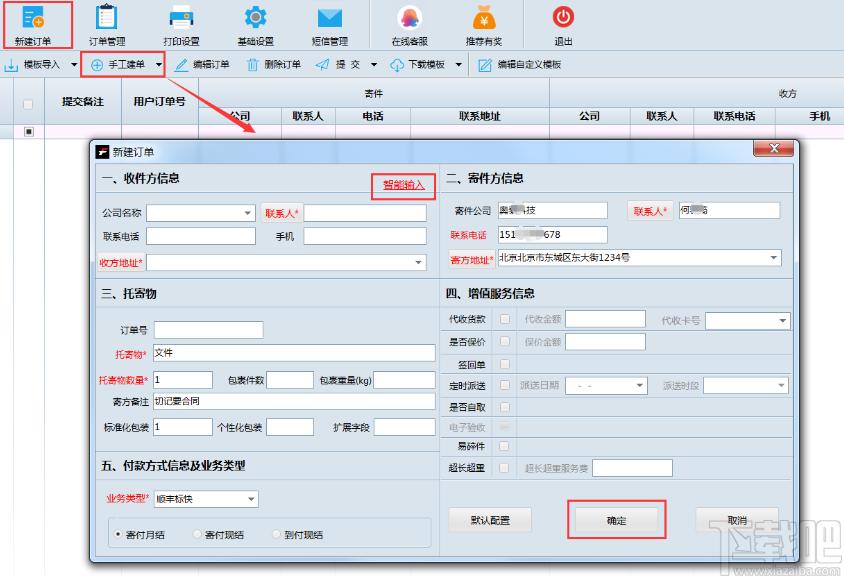Image resolution: width=844 pixels, height=576 pixels.
Task: Click 下载模板 download template
Action: (418, 65)
